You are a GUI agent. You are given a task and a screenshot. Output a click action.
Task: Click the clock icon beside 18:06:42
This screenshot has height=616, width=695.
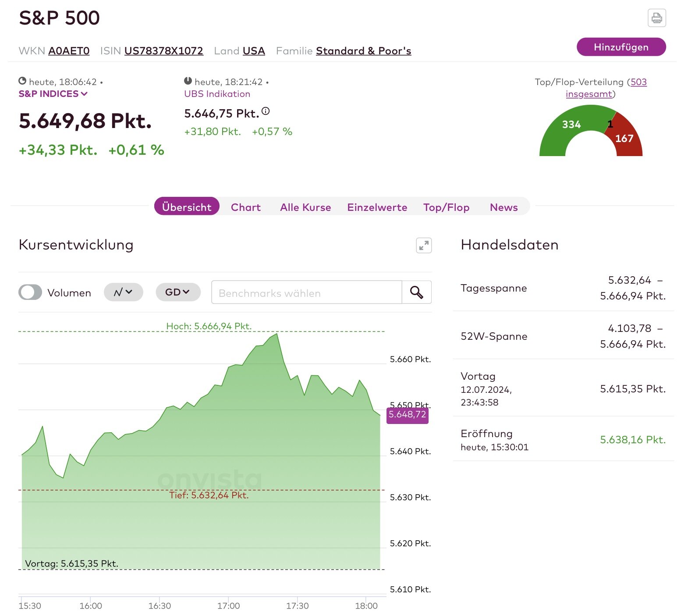[22, 81]
